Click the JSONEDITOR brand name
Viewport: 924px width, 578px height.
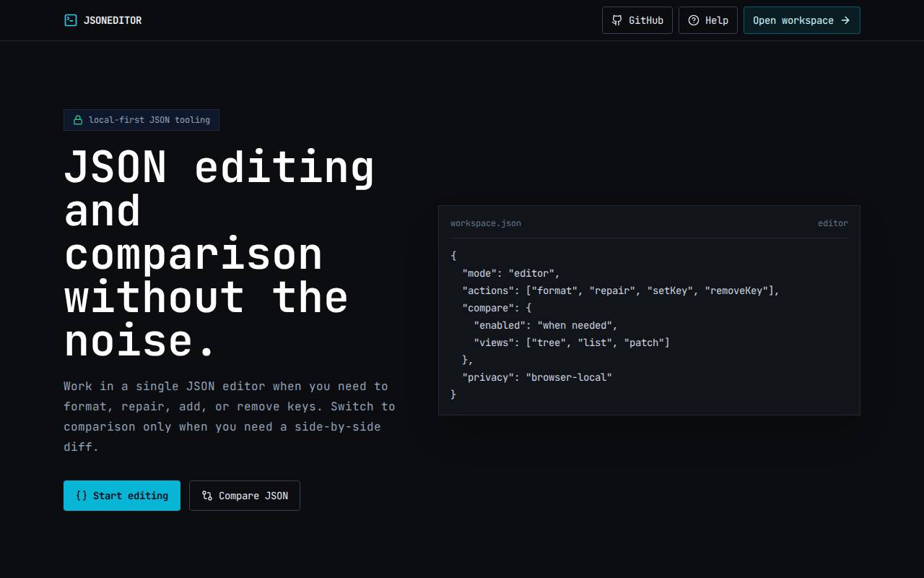tap(113, 20)
